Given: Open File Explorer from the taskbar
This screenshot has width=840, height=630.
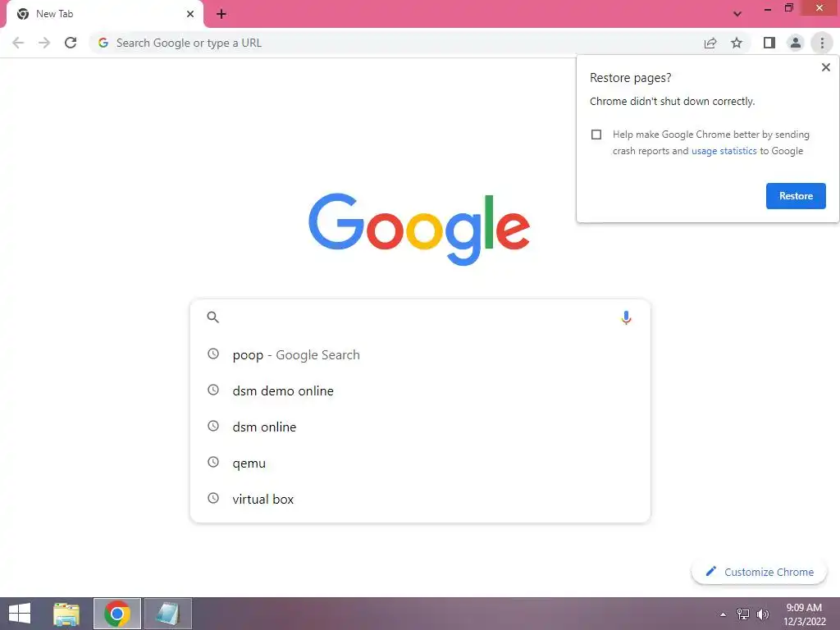Looking at the screenshot, I should pos(66,614).
